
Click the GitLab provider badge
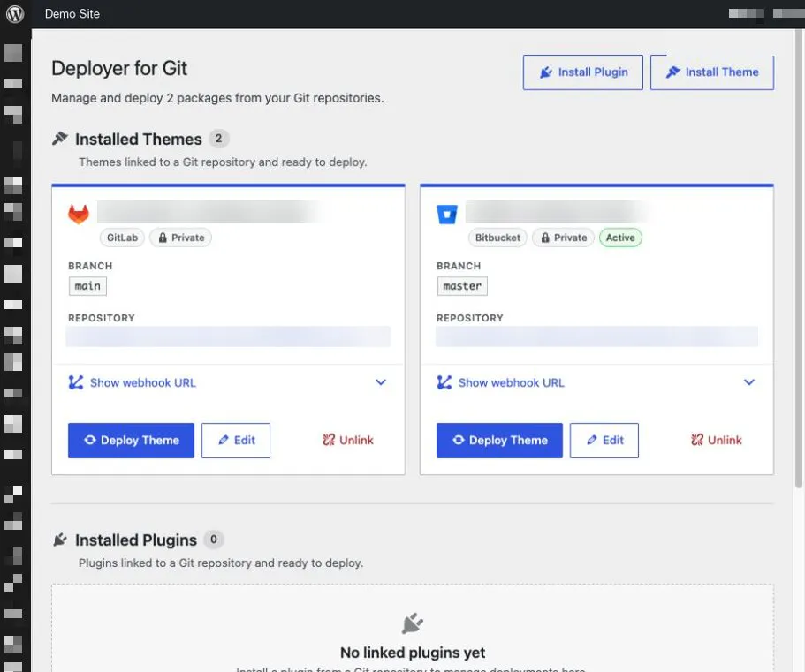[x=122, y=238]
